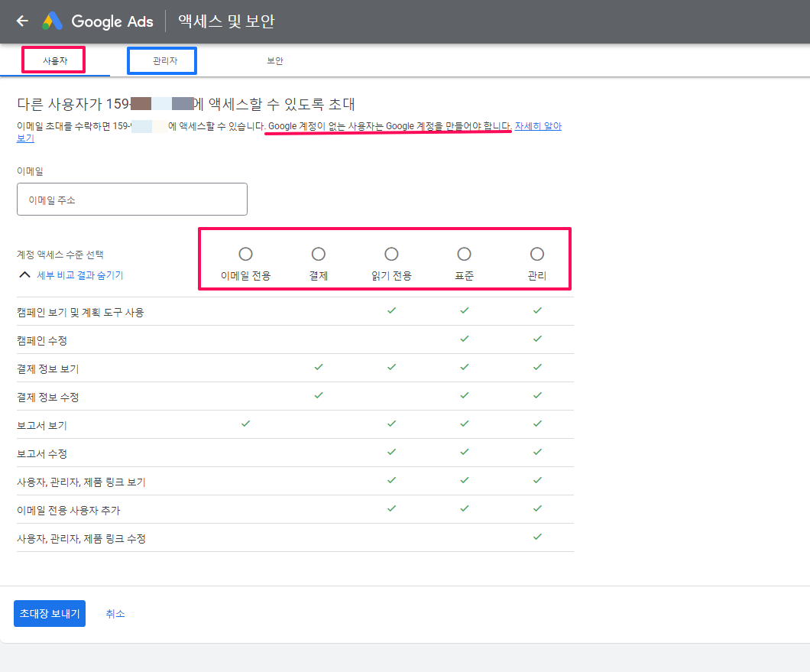Click the 표준 checkmark for 캠페인 수정 row
The image size is (810, 672).
pos(464,338)
